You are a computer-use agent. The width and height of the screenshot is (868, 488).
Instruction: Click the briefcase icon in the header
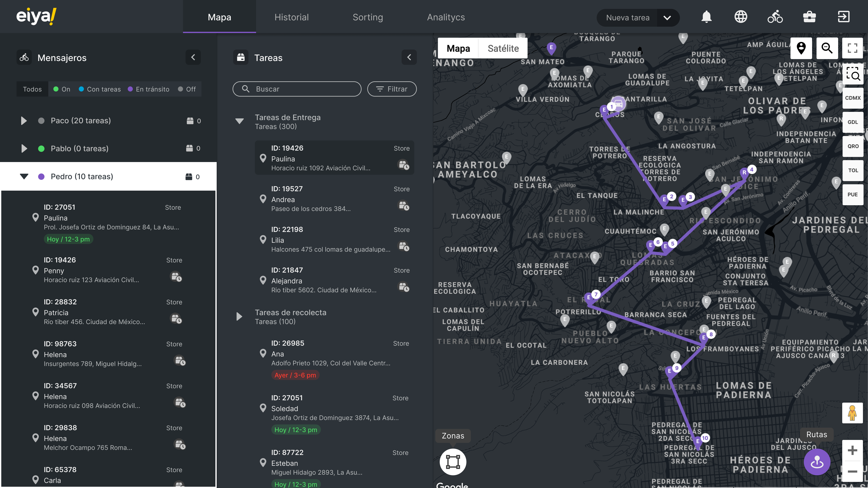point(809,17)
